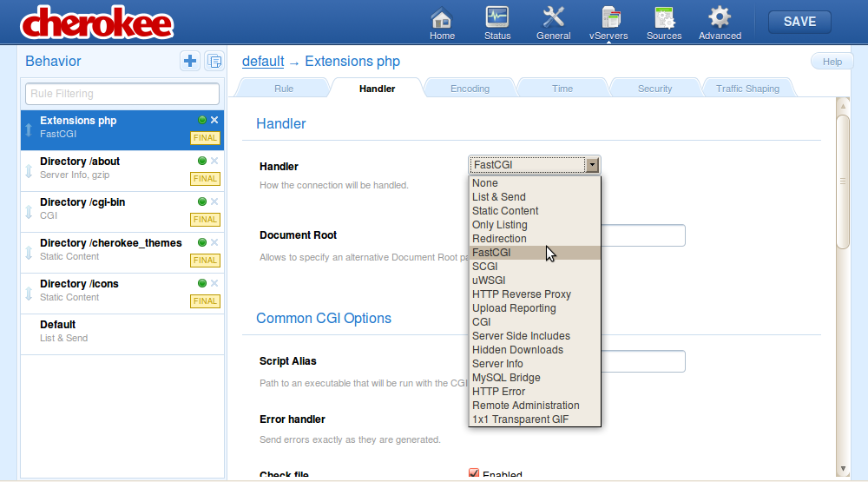Switch to the Rule tab
Screen dimensions: 868x482
point(284,88)
